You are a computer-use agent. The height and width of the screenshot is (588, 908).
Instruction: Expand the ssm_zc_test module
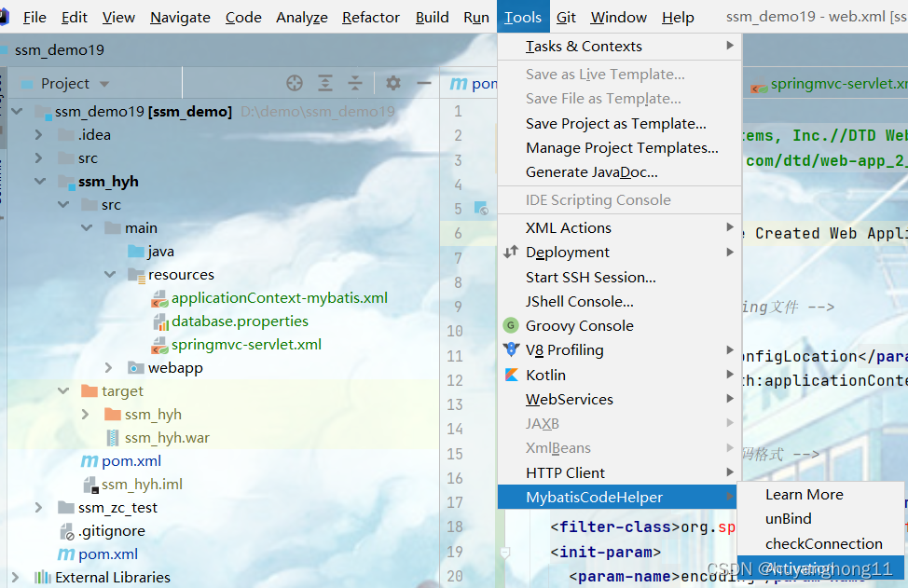[x=39, y=508]
